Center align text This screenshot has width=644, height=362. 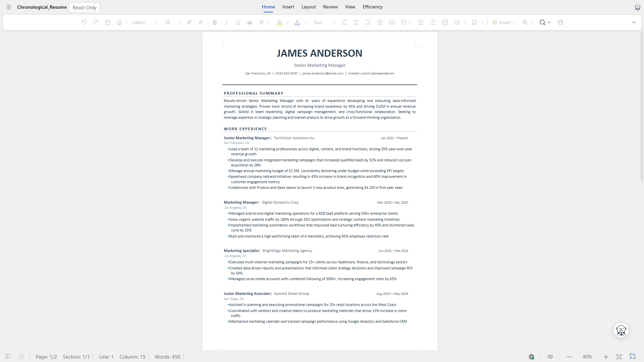356,22
